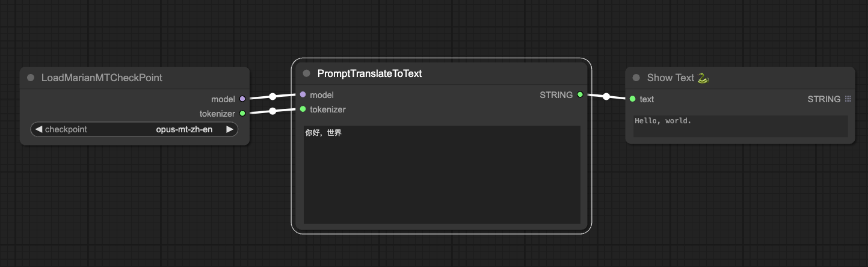Click the STRING grid output icon on Show Text
Viewport: 868px width, 267px height.
(848, 99)
